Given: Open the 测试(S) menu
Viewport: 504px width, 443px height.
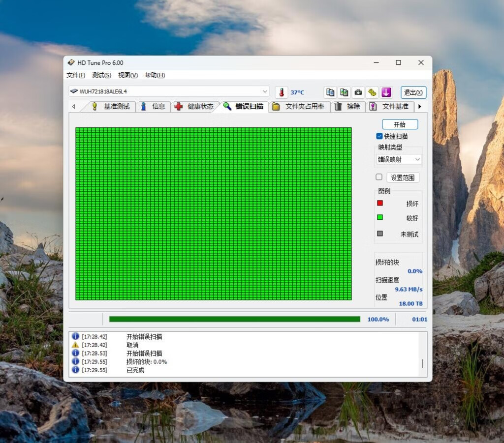Looking at the screenshot, I should [101, 75].
